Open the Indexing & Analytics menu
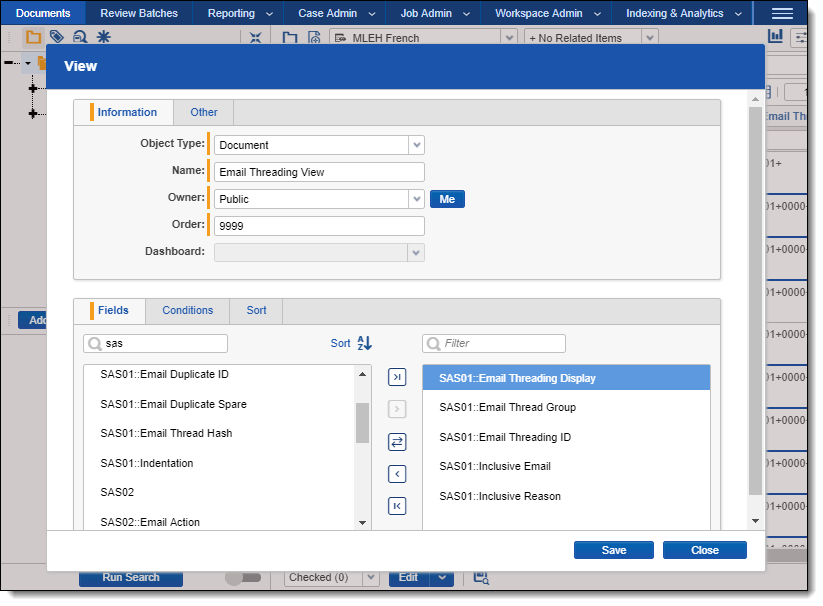This screenshot has height=606, width=823. pos(684,13)
